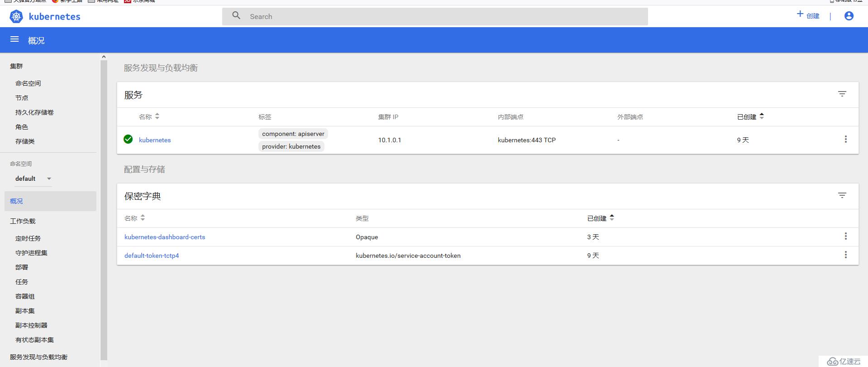Viewport: 868px width, 367px height.
Task: Sort secrets by 已创建 column
Action: 601,218
